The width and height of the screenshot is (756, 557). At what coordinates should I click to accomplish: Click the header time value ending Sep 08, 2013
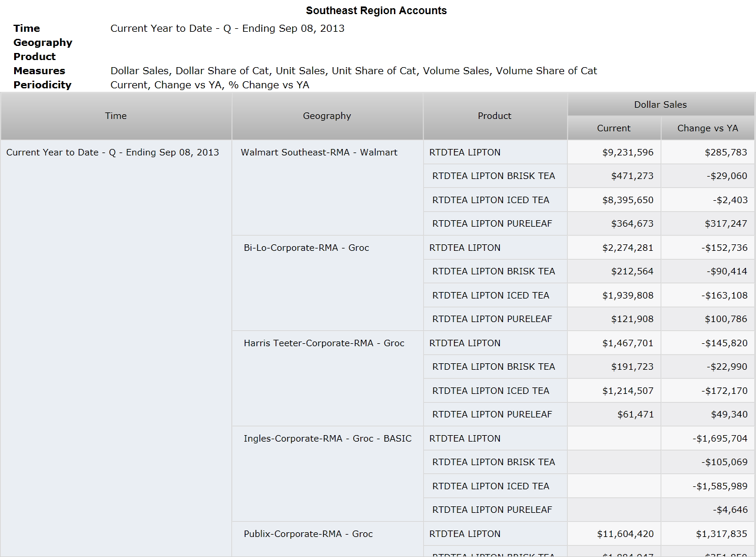228,28
